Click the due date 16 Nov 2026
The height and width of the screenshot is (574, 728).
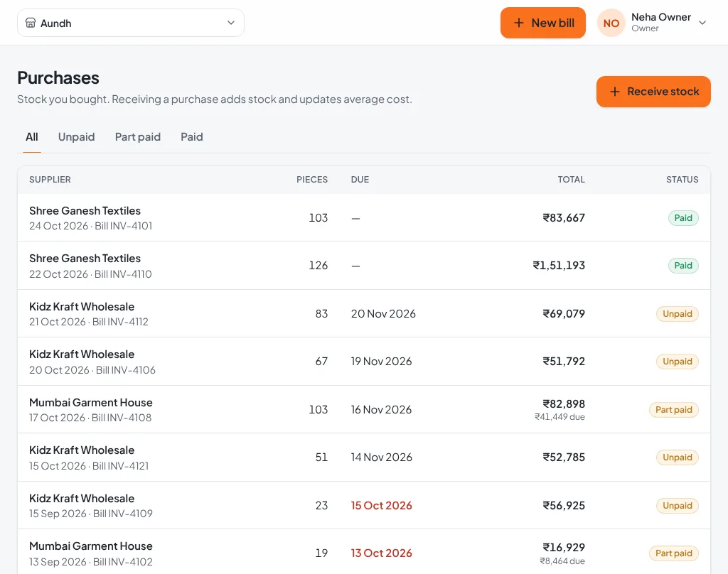[x=381, y=410]
